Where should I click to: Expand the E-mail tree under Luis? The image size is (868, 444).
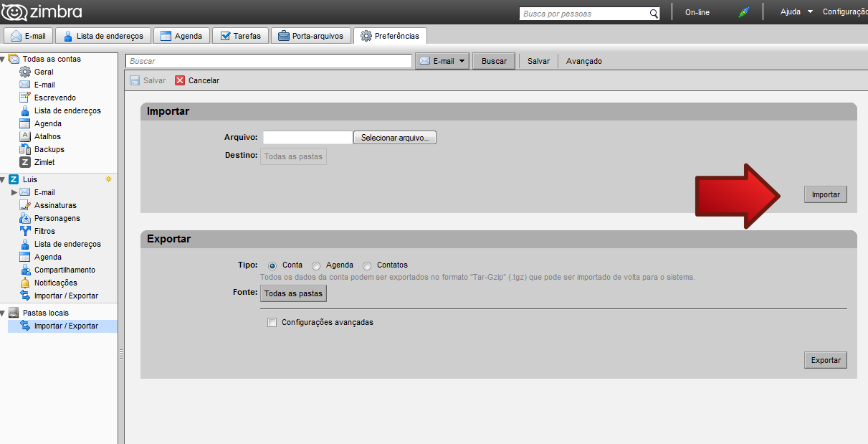click(x=14, y=192)
